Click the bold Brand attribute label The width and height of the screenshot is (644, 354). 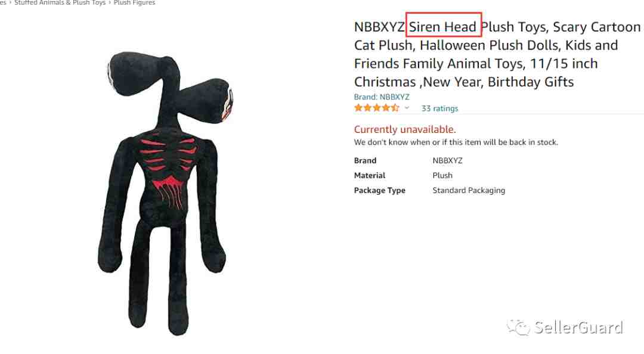click(x=365, y=160)
